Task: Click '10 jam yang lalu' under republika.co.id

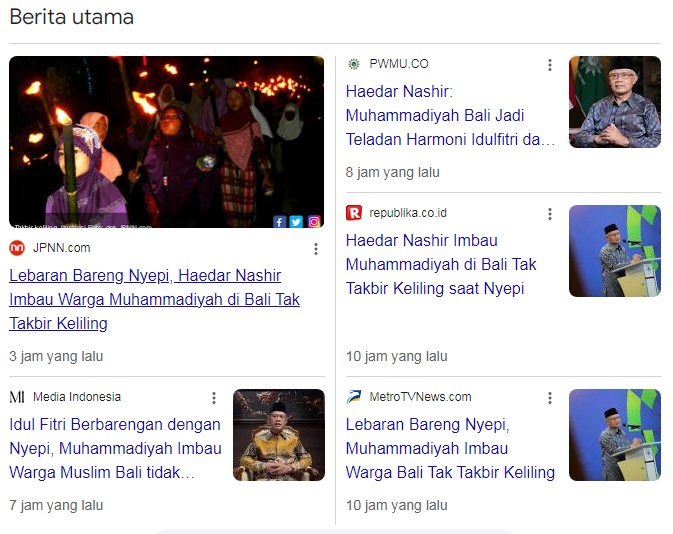Action: click(x=397, y=356)
